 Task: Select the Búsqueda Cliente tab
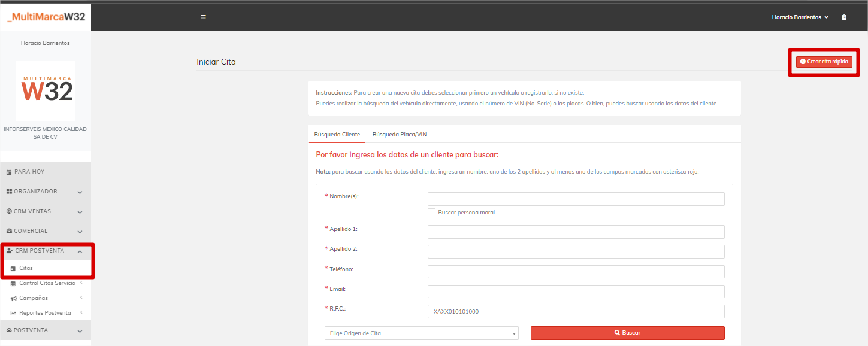pos(337,135)
